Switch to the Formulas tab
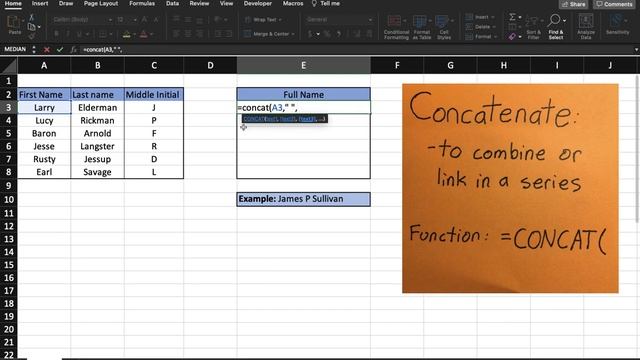 coord(142,3)
